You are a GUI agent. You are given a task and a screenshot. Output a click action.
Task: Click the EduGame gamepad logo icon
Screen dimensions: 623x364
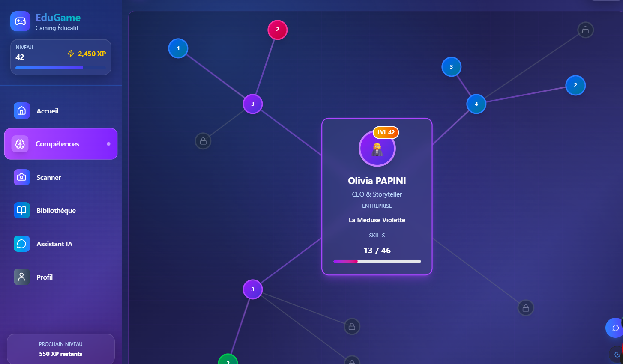(x=20, y=21)
